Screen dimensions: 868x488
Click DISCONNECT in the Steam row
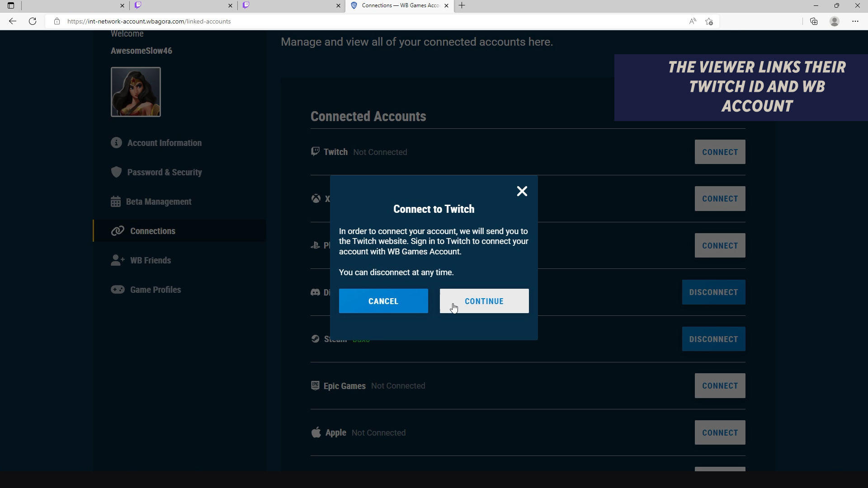coord(714,339)
